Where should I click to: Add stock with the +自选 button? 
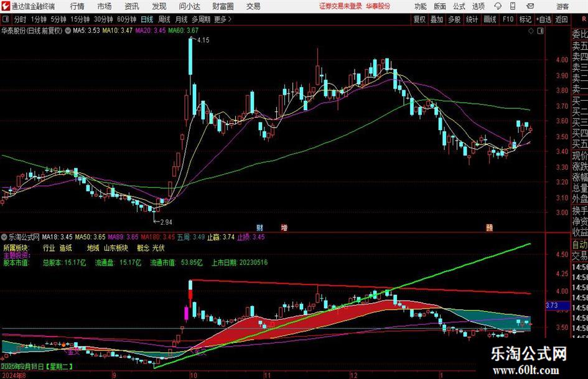click(544, 19)
